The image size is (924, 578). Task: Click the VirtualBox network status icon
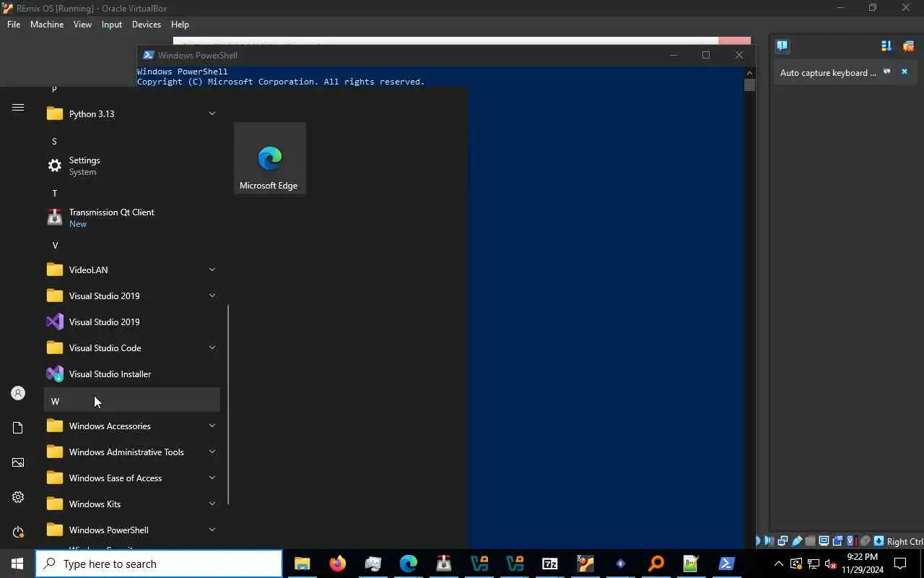click(x=783, y=541)
